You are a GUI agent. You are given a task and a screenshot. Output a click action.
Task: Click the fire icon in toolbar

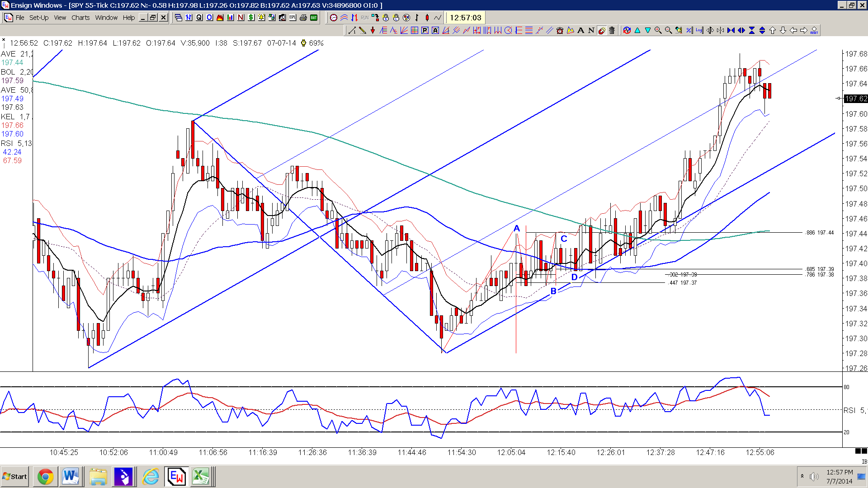pyautogui.click(x=220, y=18)
